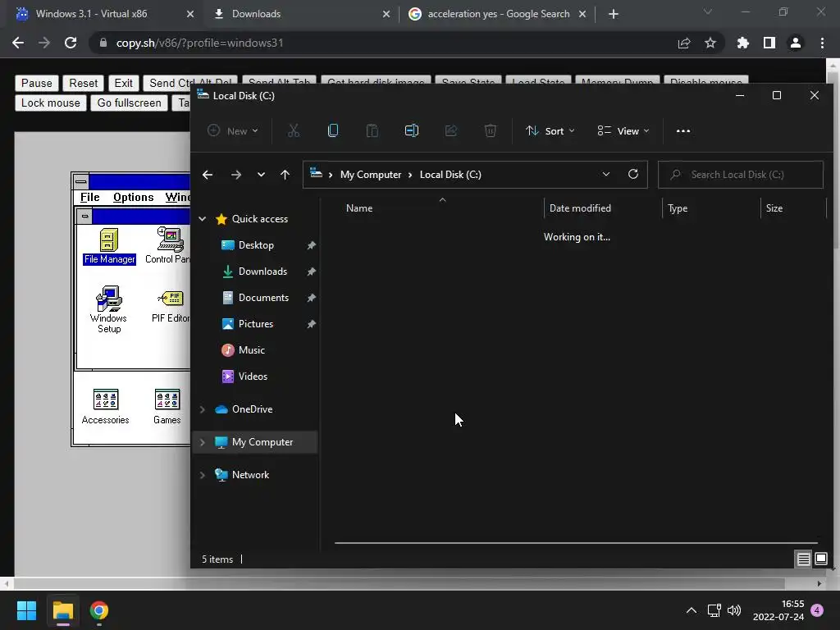Click the Reset emulator button
Image resolution: width=840 pixels, height=630 pixels.
(83, 83)
